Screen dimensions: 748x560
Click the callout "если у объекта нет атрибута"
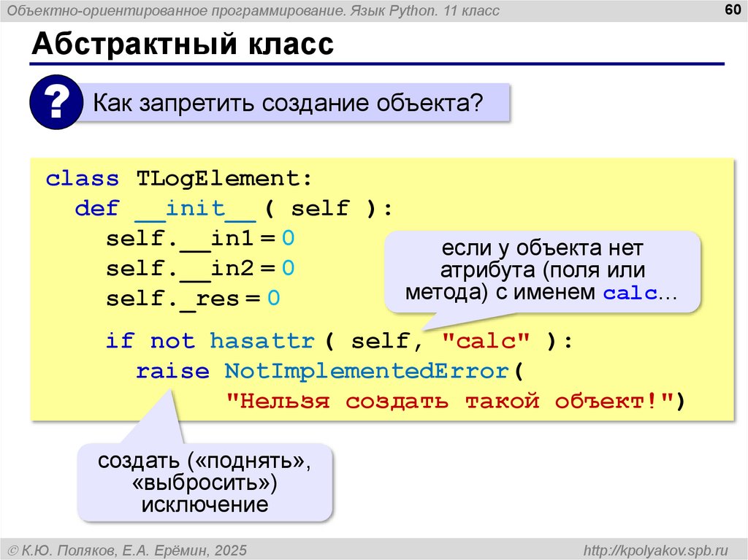[542, 270]
